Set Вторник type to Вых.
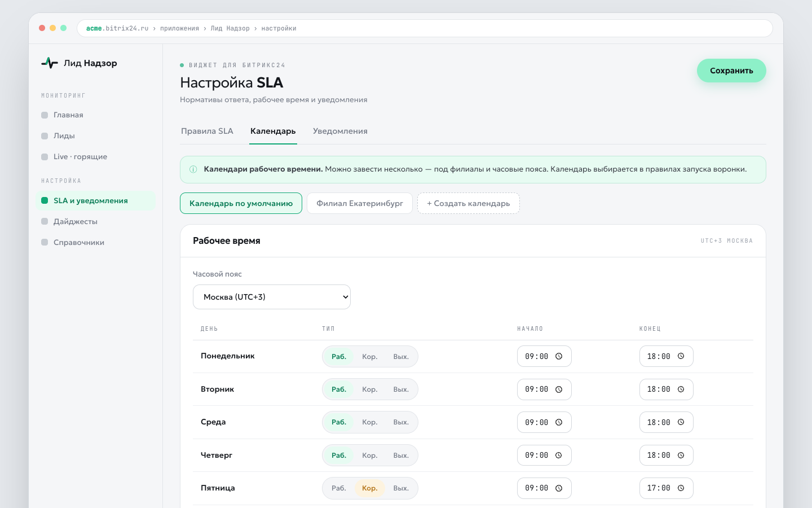 [401, 389]
